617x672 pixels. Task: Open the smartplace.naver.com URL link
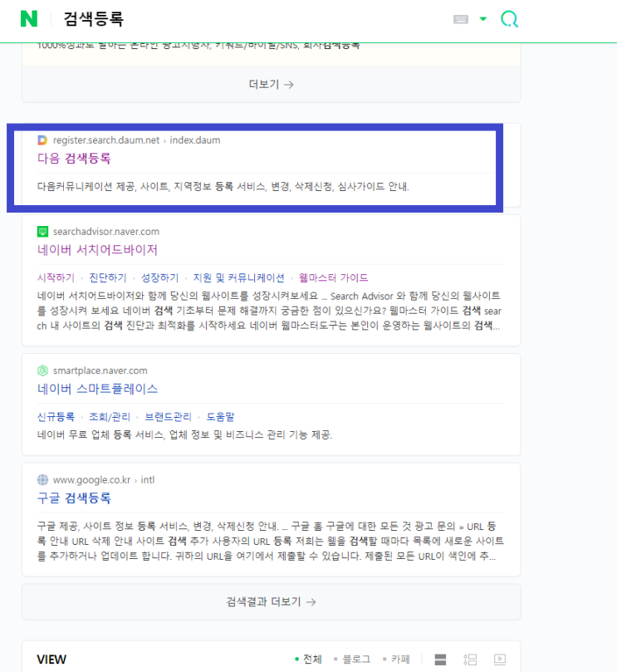pos(100,370)
